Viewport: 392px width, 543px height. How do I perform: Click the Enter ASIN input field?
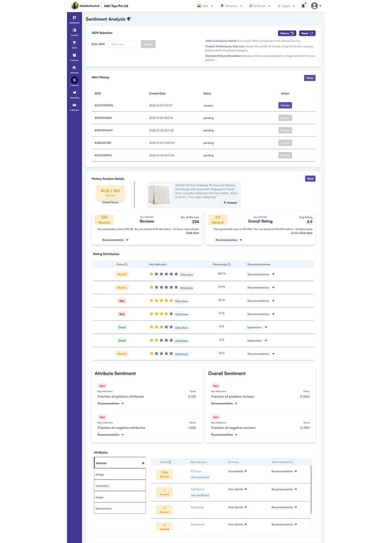click(122, 44)
